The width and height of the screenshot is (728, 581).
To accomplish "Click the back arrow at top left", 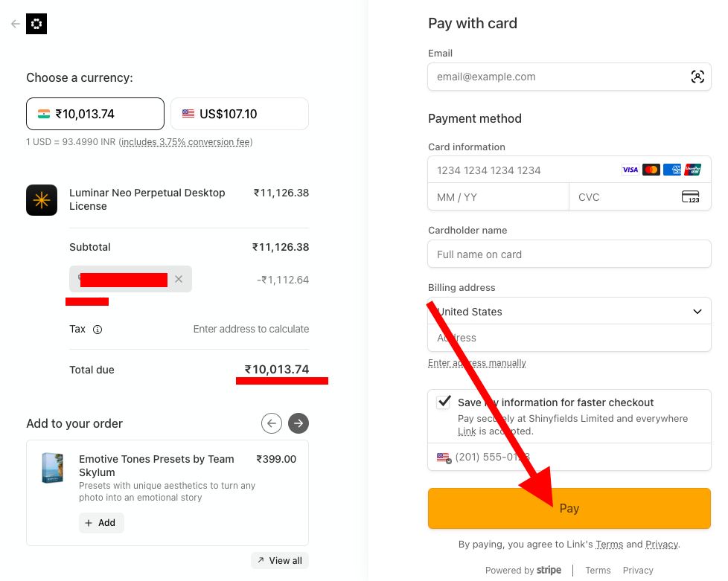I will tap(16, 24).
